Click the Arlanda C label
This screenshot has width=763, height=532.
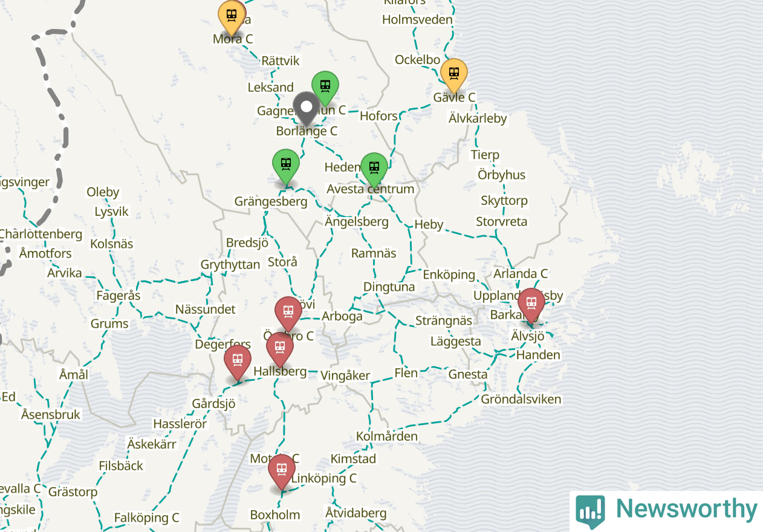[521, 273]
